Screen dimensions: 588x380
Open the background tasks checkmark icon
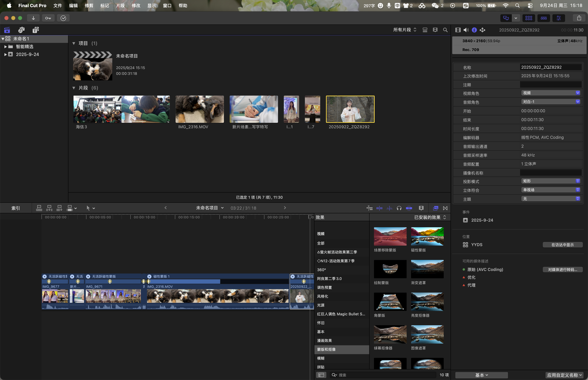click(x=63, y=18)
